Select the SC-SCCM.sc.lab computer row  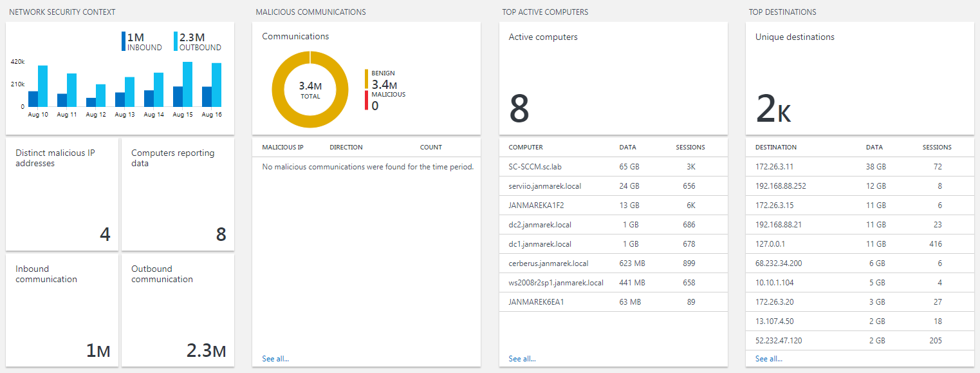pyautogui.click(x=613, y=167)
